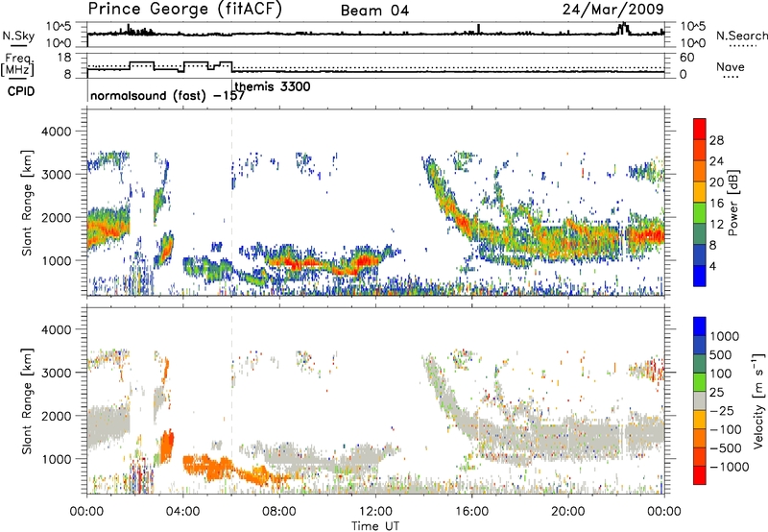This screenshot has width=768, height=532.
Task: Click the 'Time UT' axis title
Action: tap(375, 526)
